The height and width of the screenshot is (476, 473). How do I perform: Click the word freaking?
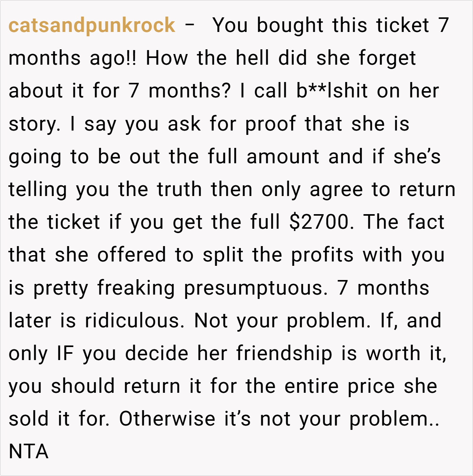point(136,288)
